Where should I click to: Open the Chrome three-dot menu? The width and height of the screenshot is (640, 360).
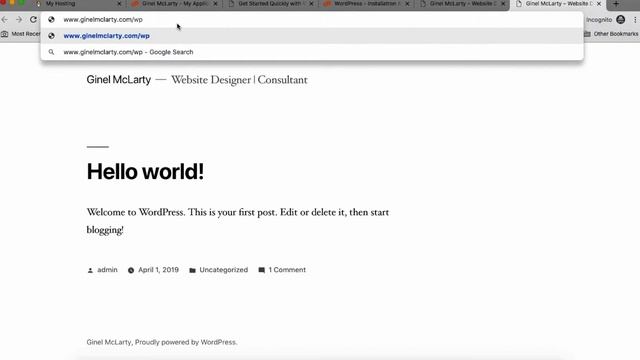coord(635,20)
